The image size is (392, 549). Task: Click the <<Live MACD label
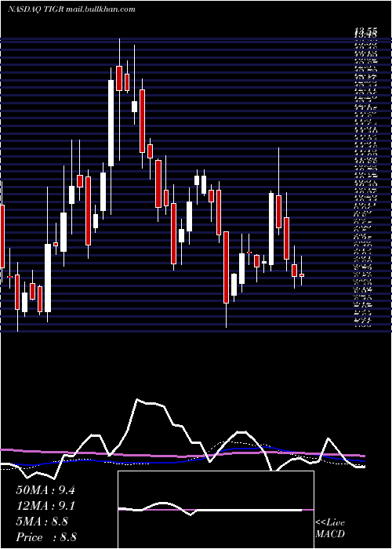pyautogui.click(x=330, y=529)
